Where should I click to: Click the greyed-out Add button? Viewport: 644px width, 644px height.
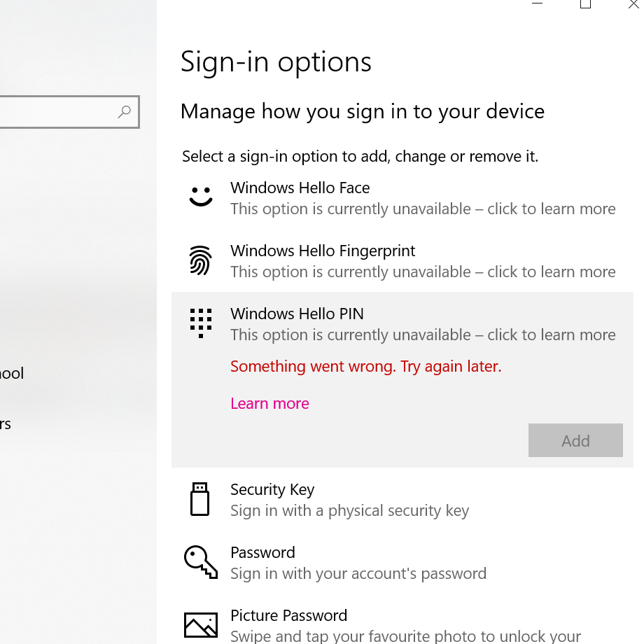(x=575, y=440)
